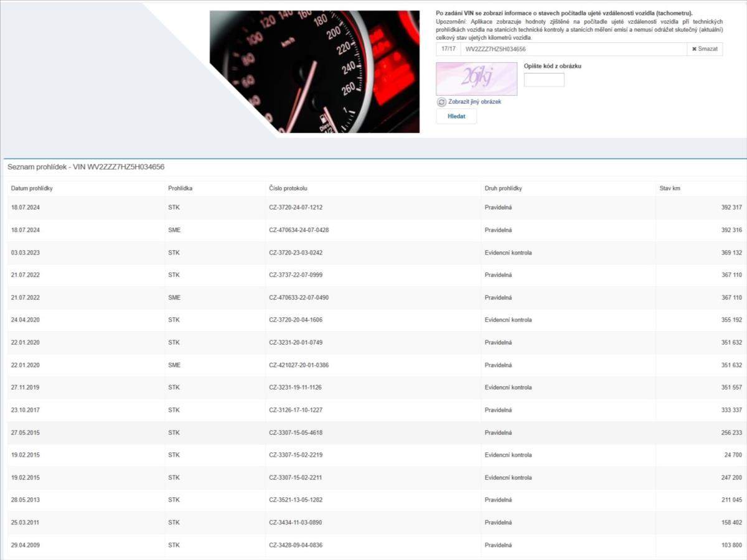Click the Smazat clear button
This screenshot has height=560, width=747.
[x=705, y=49]
